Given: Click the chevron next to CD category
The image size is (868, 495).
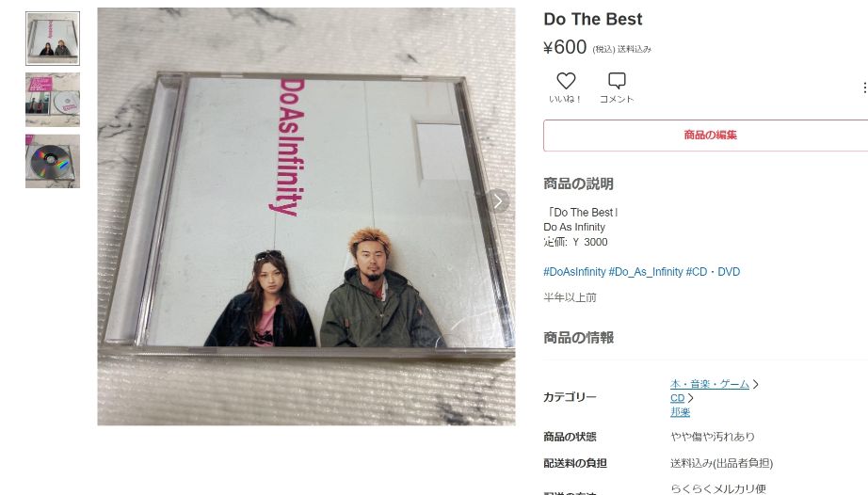Looking at the screenshot, I should (690, 398).
